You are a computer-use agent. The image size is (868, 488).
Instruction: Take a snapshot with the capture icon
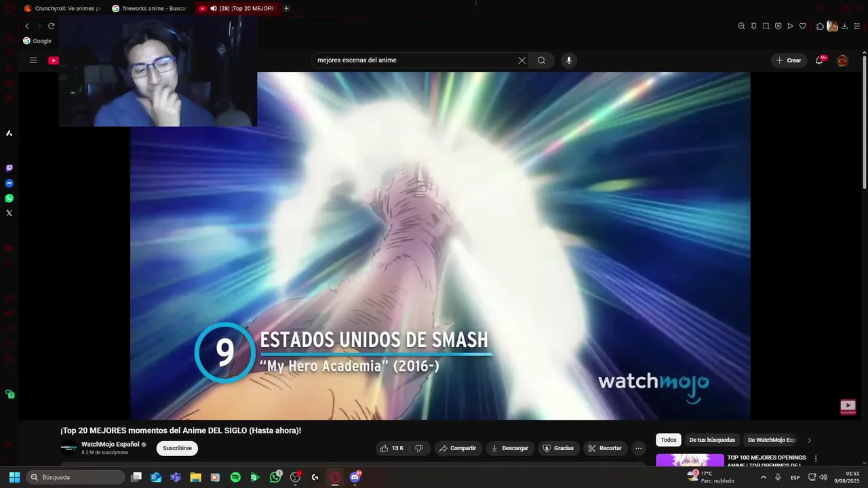pyautogui.click(x=766, y=26)
